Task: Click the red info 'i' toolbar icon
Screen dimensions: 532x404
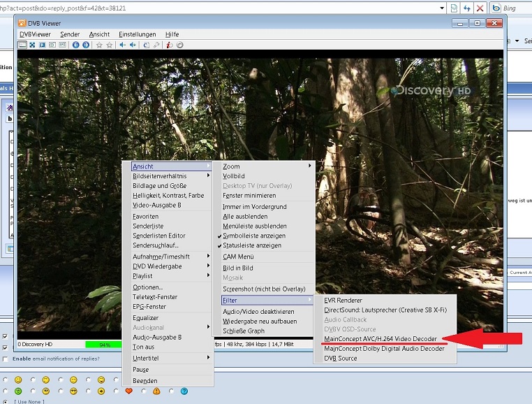Action: [170, 45]
